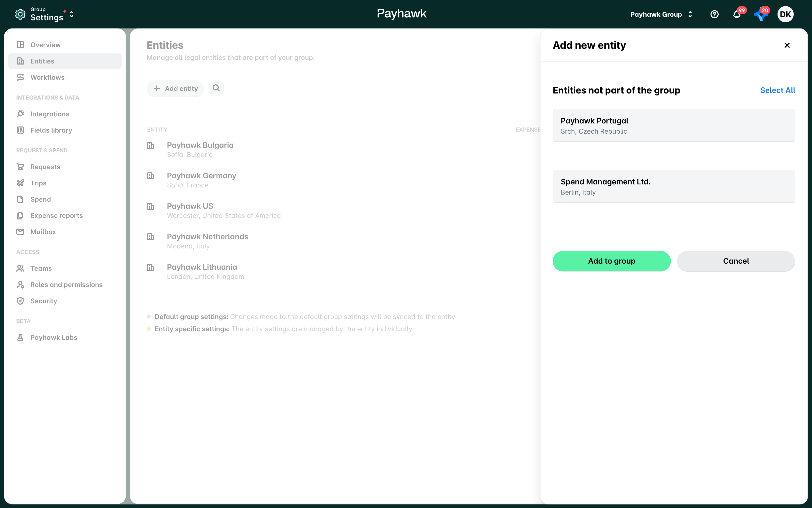Click the search magnifier icon next to Add entity
Viewport: 812px width, 508px height.
(x=216, y=88)
